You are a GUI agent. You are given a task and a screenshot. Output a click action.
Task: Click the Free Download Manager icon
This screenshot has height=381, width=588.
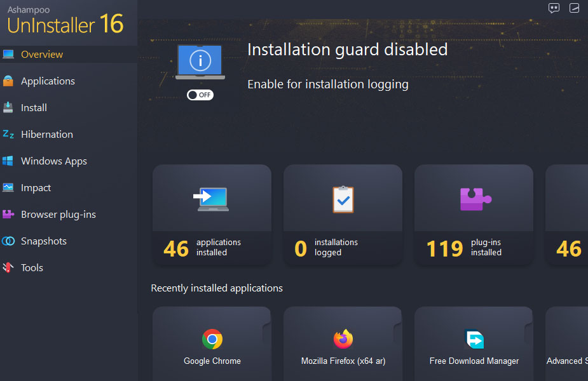(474, 338)
